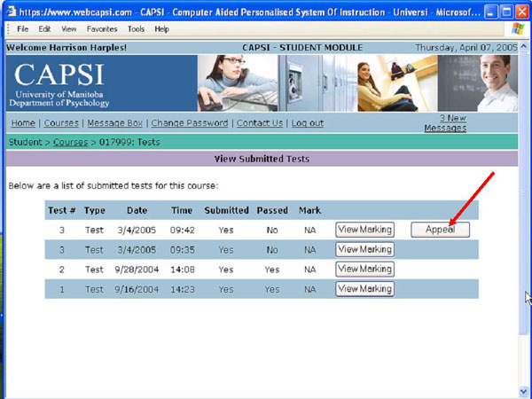View marking for the 09:35 test
This screenshot has height=399, width=532.
(x=364, y=249)
